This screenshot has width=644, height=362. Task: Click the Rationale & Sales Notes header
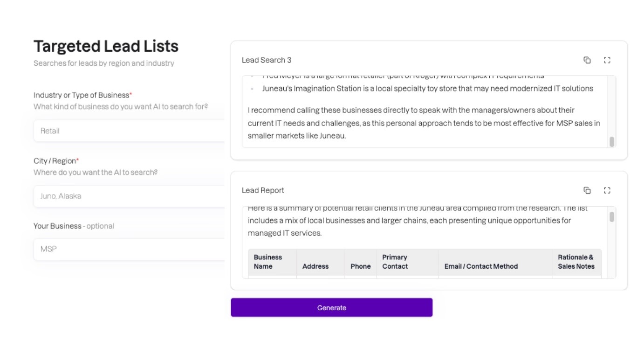pos(576,262)
